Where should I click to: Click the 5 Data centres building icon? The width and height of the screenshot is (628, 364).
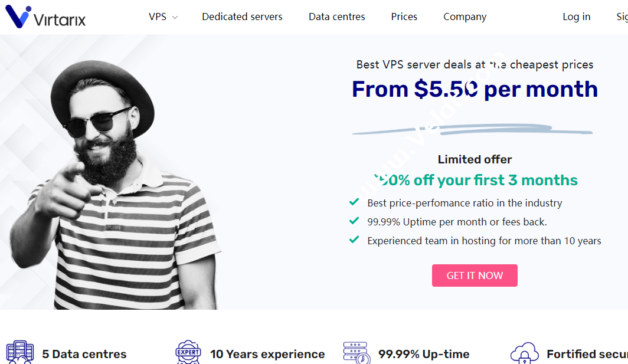[19, 352]
